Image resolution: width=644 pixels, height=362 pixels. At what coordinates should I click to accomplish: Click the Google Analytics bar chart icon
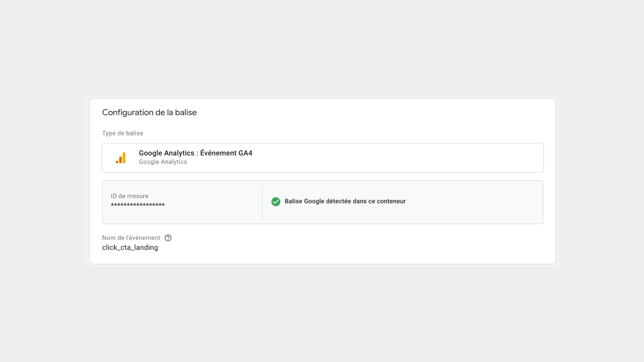pos(121,158)
